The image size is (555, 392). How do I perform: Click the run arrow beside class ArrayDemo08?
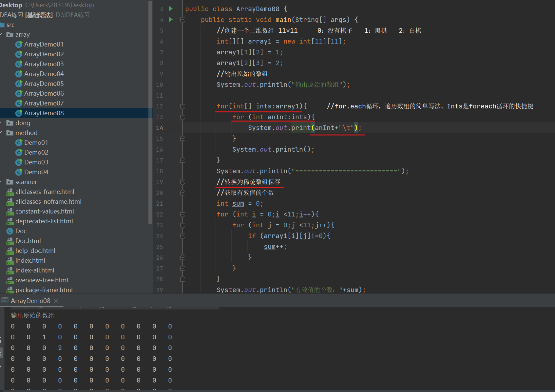point(170,9)
